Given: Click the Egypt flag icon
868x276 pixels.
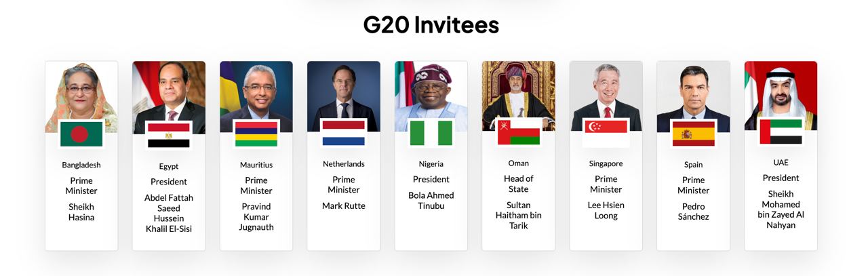Looking at the screenshot, I should (x=169, y=135).
